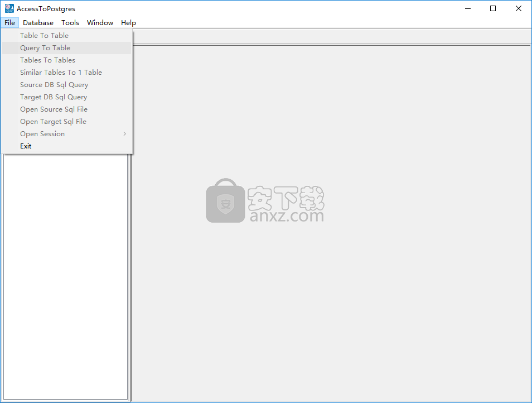
Task: Choose Table To Table entry
Action: pos(66,36)
